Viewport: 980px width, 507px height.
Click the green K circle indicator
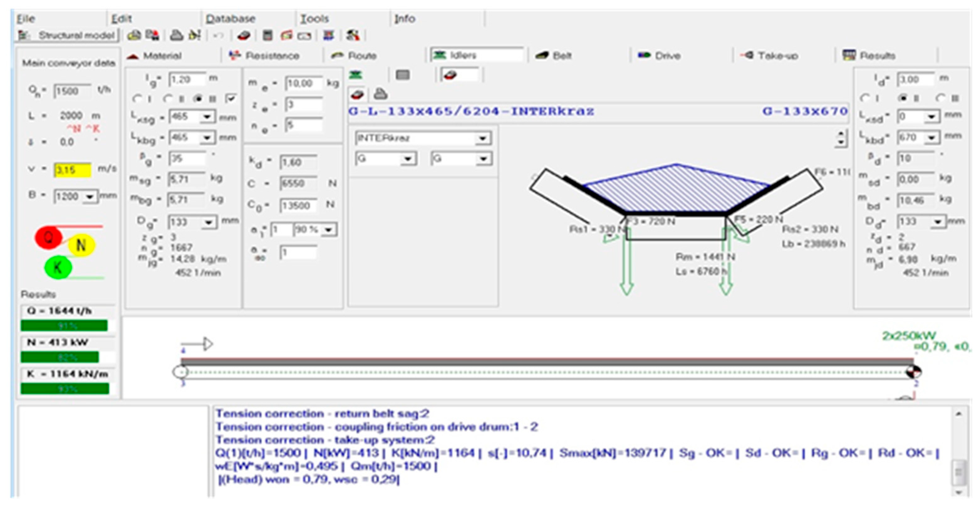tap(58, 267)
